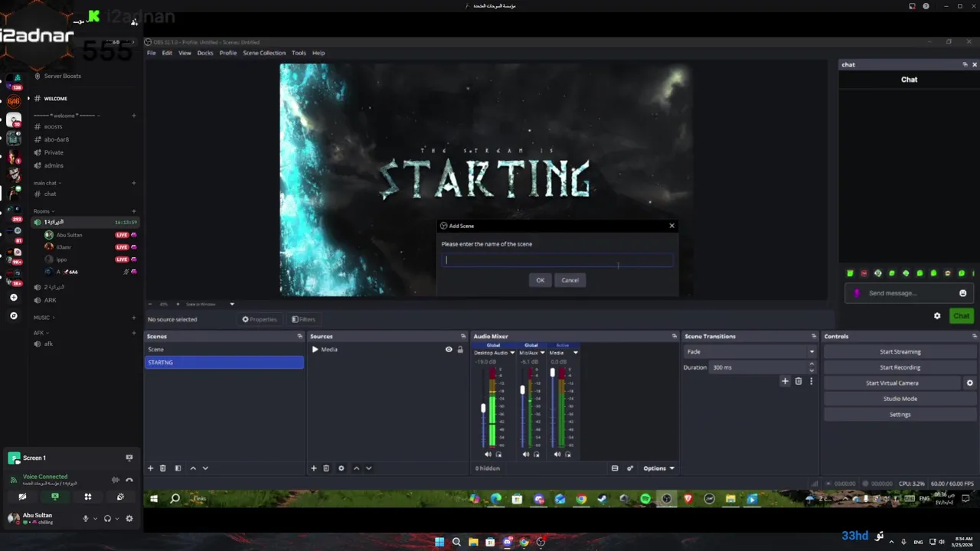This screenshot has height=551, width=980.
Task: Toggle Media source visibility eye
Action: pos(449,350)
